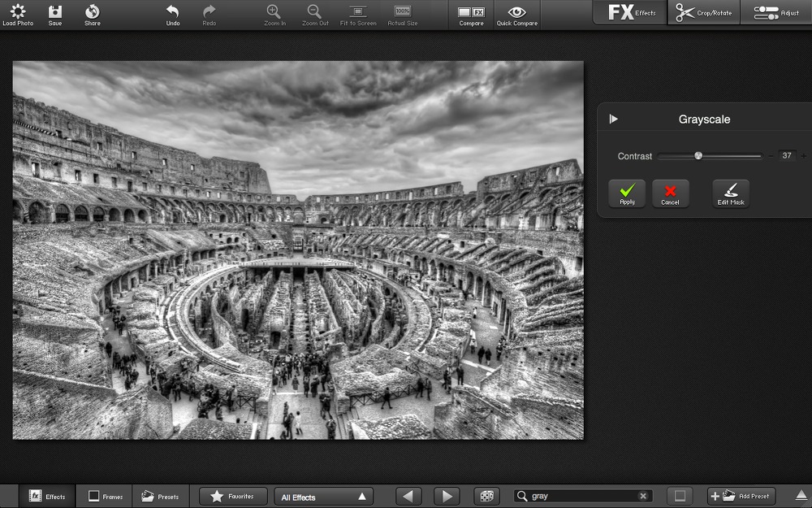Switch to the Adjust tab
This screenshot has height=508, width=812.
point(776,12)
